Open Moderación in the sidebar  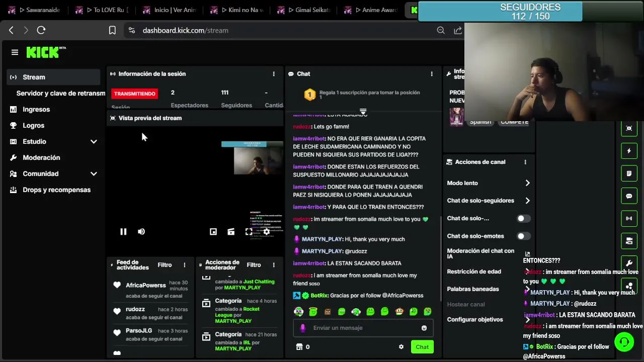(53, 157)
